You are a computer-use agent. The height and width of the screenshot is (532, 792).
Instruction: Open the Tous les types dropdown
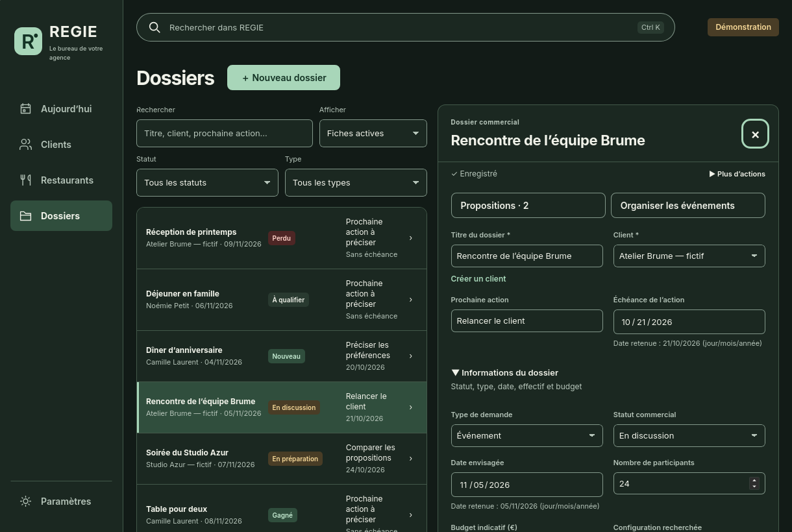(356, 182)
